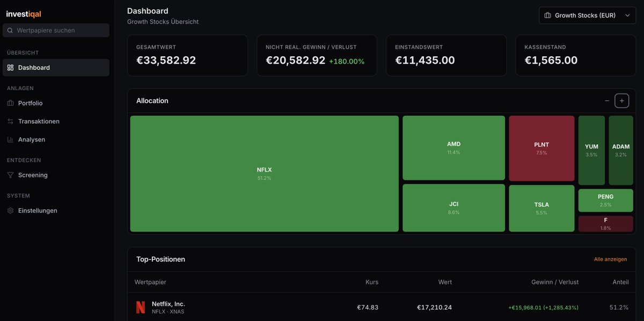
Task: Click the Dashboard grid icon
Action: click(x=10, y=68)
